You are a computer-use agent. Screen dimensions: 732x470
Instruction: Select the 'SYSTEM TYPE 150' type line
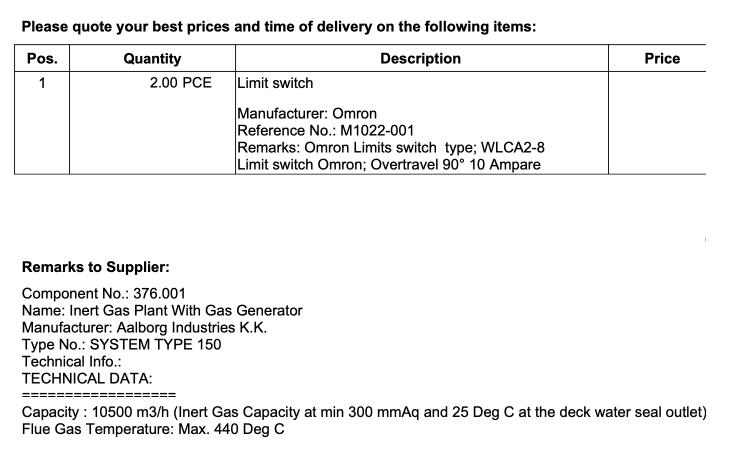click(122, 345)
